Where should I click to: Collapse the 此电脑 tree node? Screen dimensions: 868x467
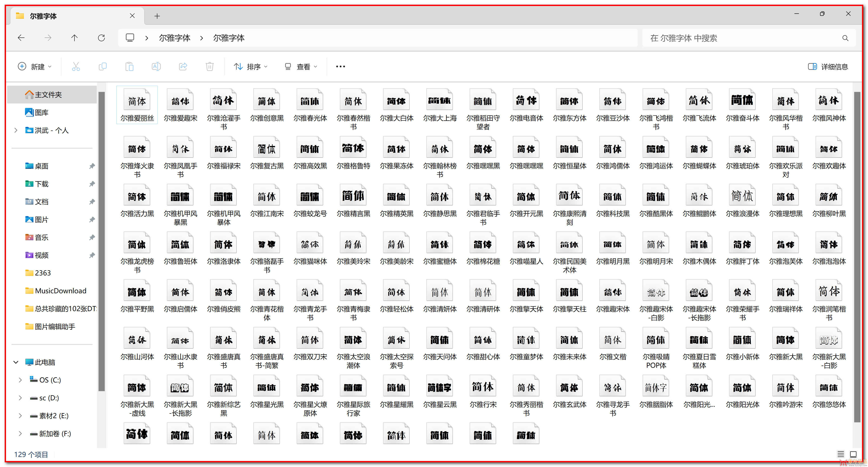(x=16, y=362)
